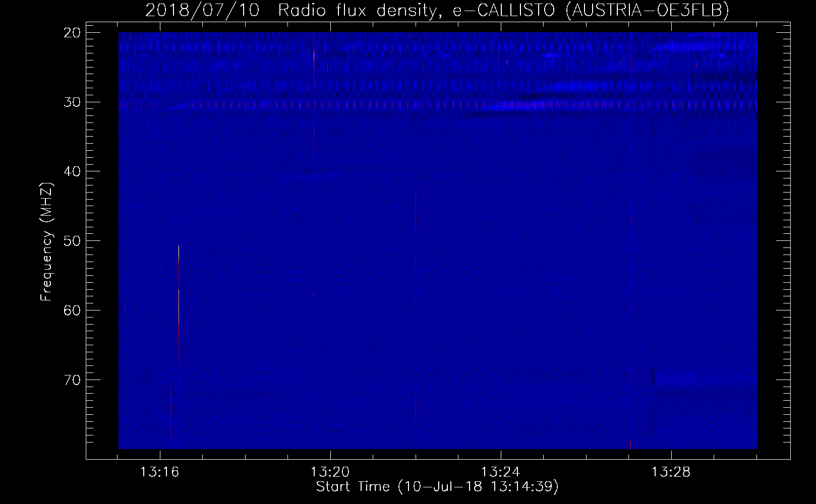Click the 30 frequency tick label
Viewport: 816px width, 504px height.
click(x=71, y=102)
